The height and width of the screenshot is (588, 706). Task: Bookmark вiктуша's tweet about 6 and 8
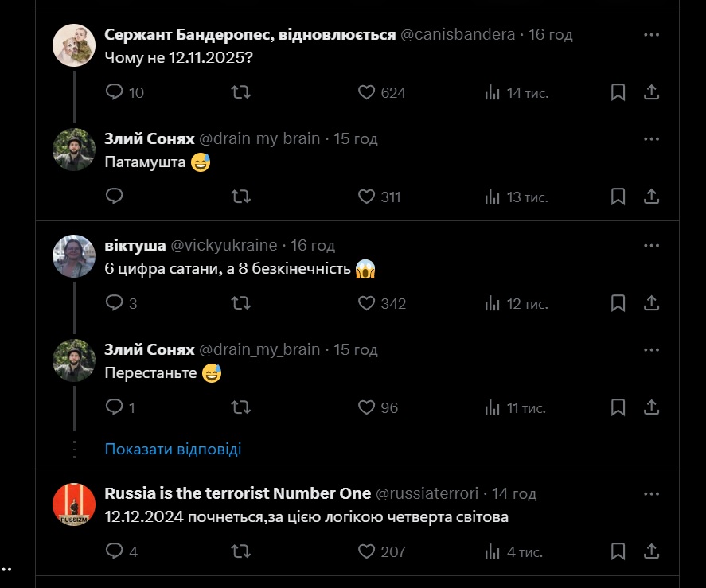point(618,303)
